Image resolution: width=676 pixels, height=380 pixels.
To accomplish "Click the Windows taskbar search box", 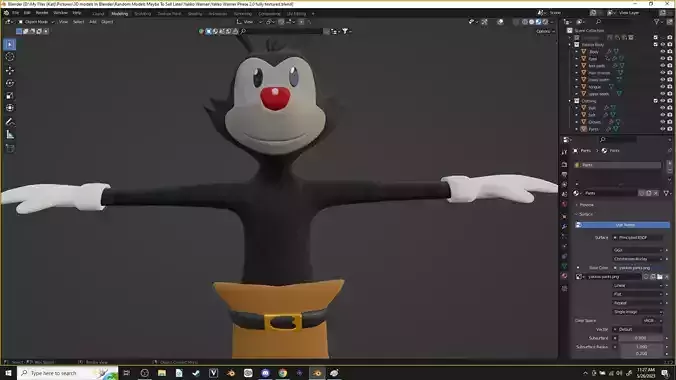I will tap(68, 373).
